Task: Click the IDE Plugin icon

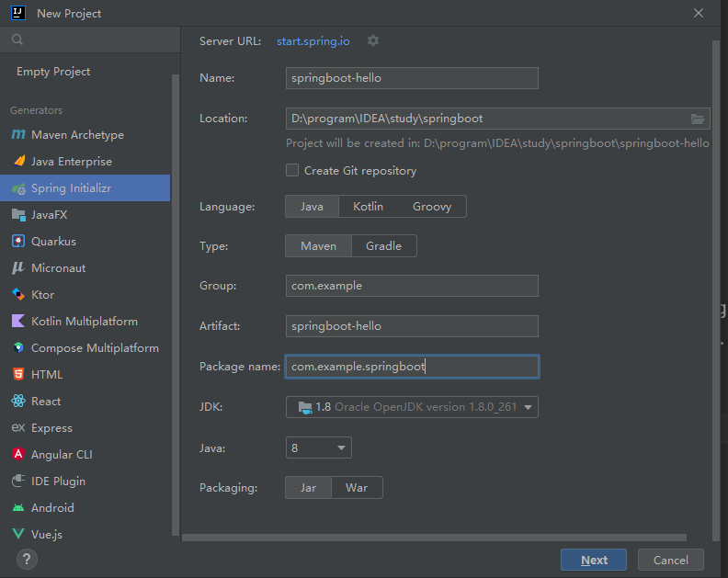Action: [18, 481]
